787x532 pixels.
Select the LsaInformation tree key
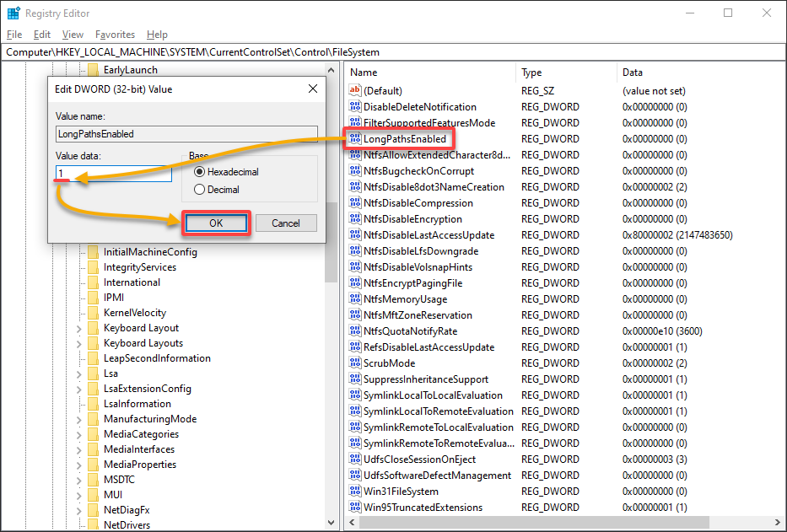coord(137,404)
